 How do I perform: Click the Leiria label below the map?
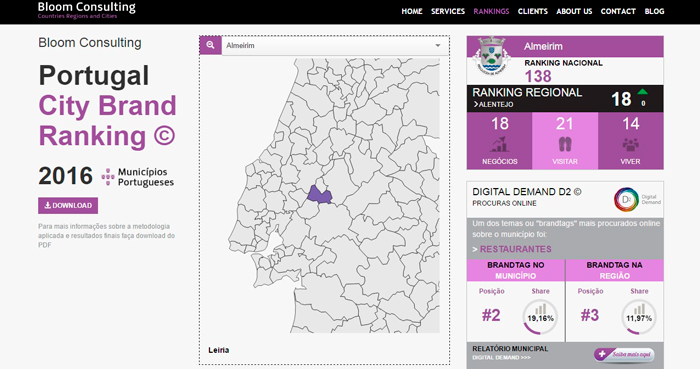click(219, 350)
